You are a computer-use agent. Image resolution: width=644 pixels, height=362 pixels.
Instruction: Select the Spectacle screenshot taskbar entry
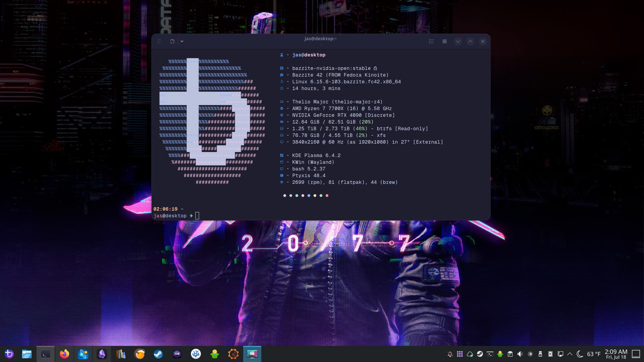pos(252,354)
